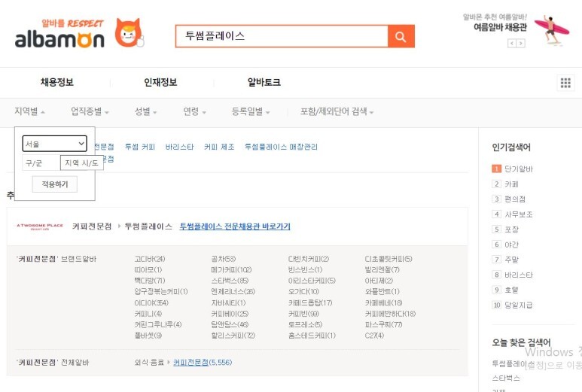Screen dimensions: 582x392
Task: Expand the 등록일별 filter
Action: 251,111
